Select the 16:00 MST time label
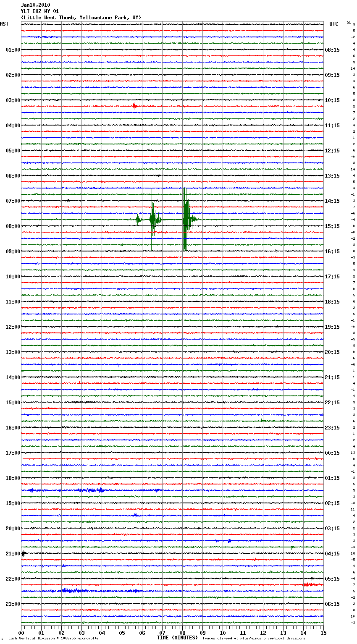This screenshot has width=357, height=644. tap(13, 428)
